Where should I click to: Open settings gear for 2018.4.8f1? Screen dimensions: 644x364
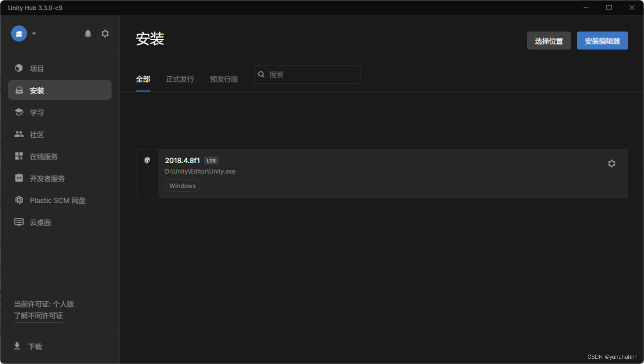(612, 164)
